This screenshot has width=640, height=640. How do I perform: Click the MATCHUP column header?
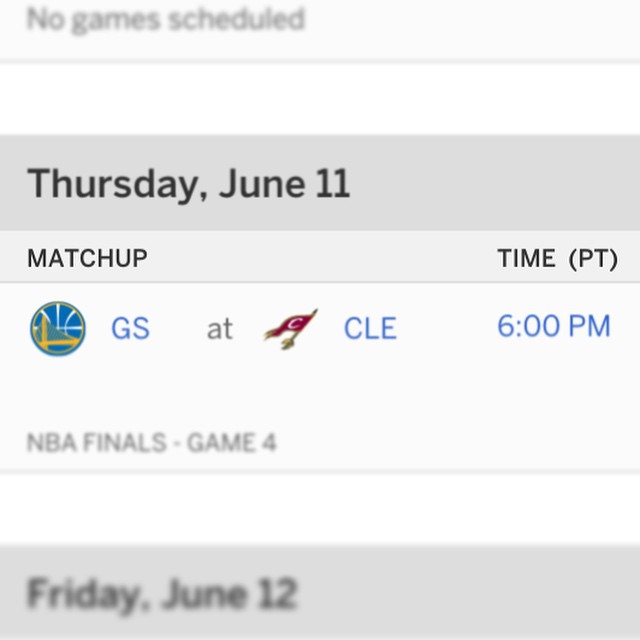tap(87, 258)
